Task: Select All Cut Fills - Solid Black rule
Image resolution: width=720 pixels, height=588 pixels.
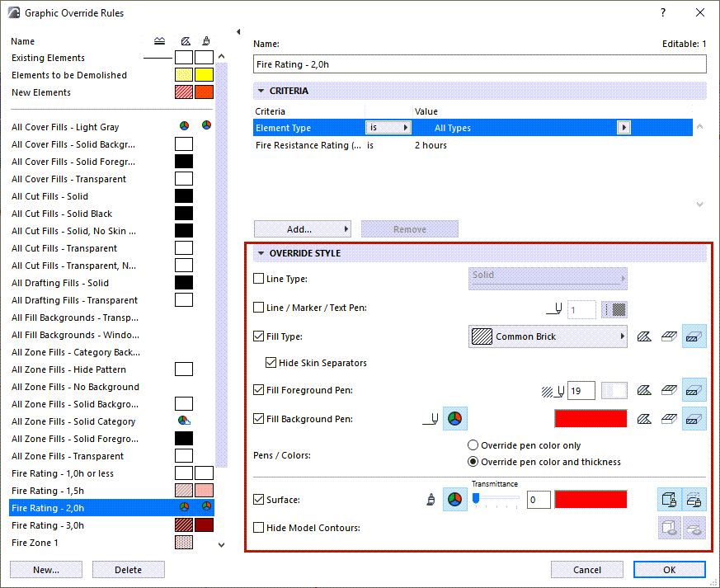Action: (112, 214)
